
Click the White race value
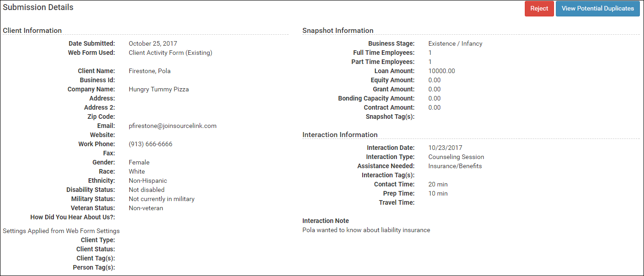[x=137, y=171]
